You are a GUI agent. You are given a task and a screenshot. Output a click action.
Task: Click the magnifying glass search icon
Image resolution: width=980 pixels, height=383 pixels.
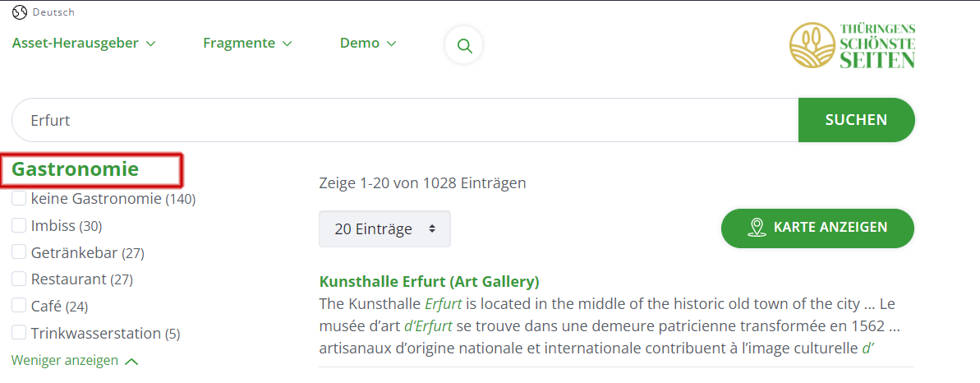click(464, 46)
